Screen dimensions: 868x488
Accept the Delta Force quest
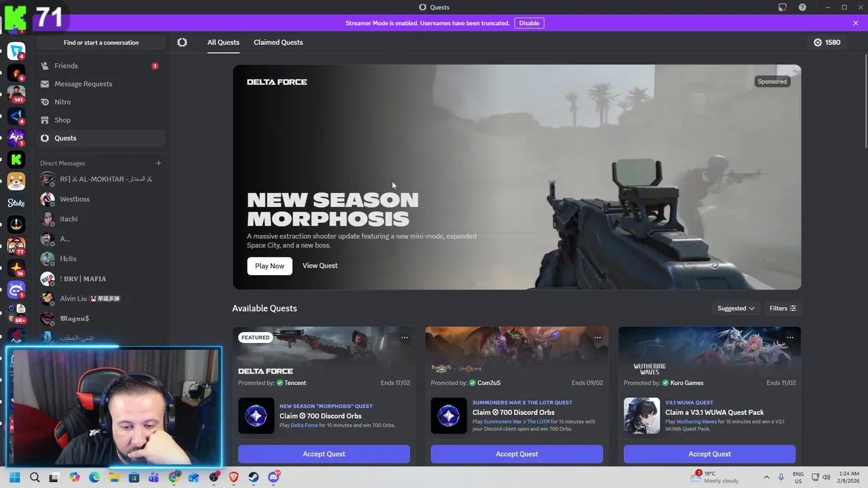pyautogui.click(x=324, y=454)
